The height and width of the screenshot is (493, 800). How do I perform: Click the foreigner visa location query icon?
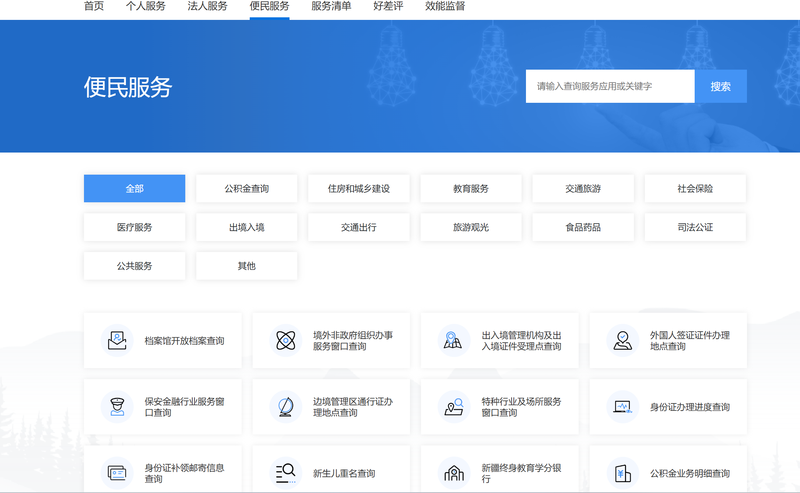(x=623, y=340)
